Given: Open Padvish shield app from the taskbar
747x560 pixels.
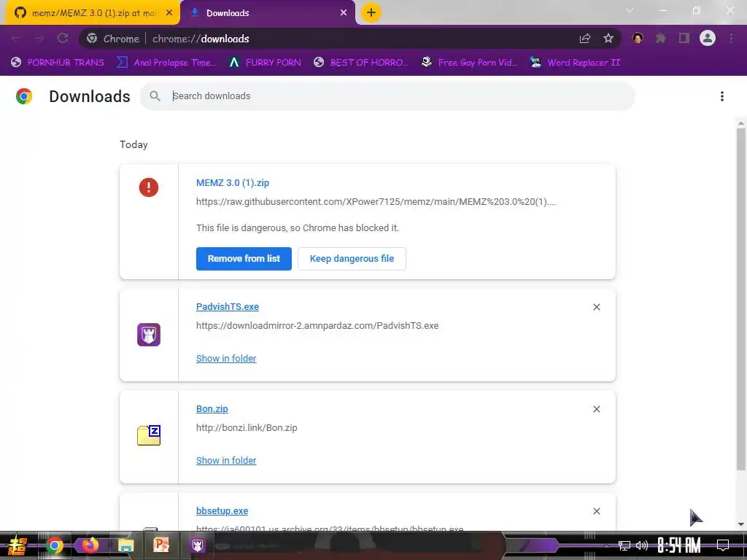Looking at the screenshot, I should [x=197, y=545].
